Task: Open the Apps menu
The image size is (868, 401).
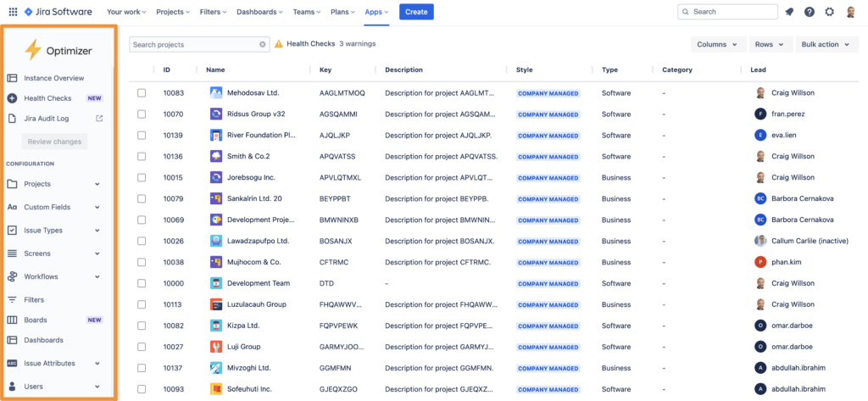Action: 377,12
